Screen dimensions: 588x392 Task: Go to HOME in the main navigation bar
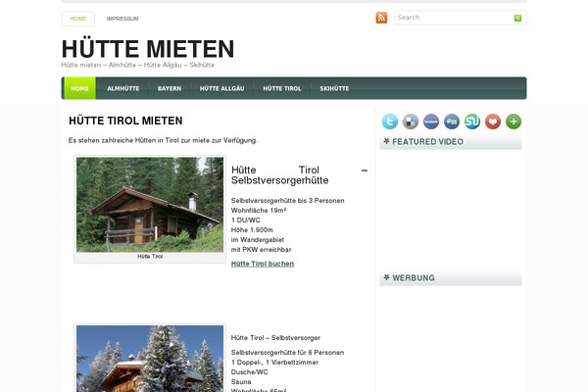(80, 88)
